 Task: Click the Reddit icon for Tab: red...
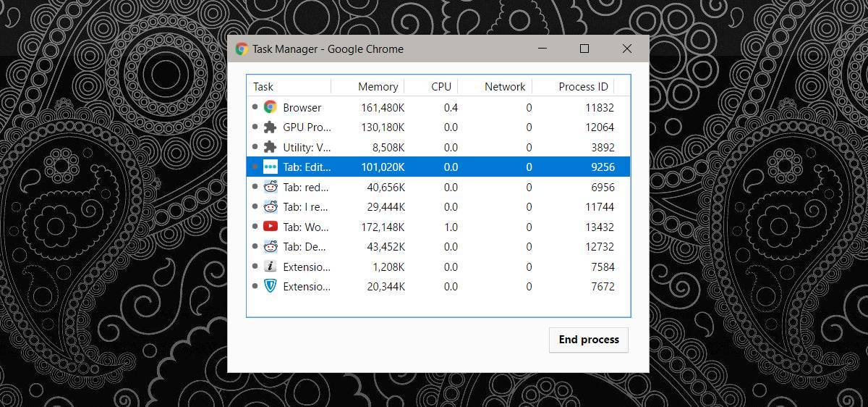(x=270, y=187)
